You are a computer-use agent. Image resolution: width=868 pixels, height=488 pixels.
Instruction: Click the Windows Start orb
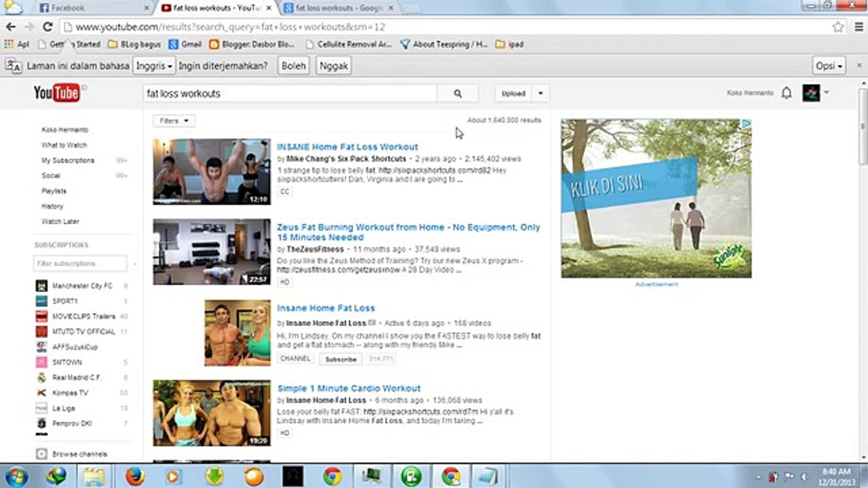click(x=16, y=476)
